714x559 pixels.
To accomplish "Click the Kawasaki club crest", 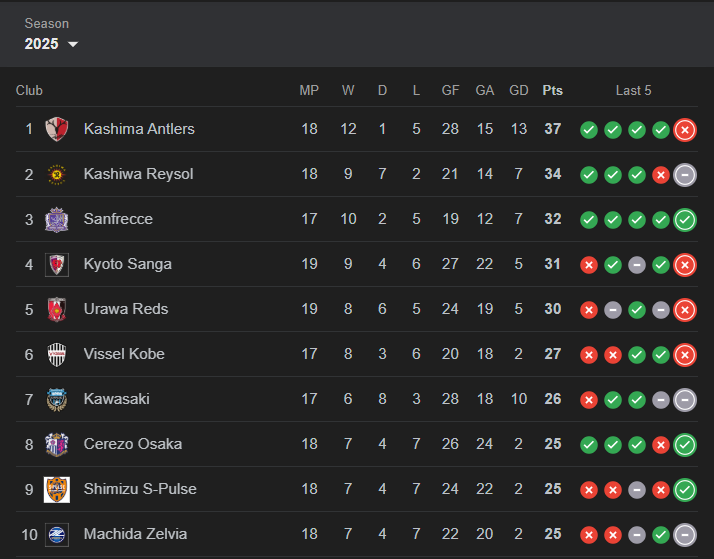I will coord(57,400).
